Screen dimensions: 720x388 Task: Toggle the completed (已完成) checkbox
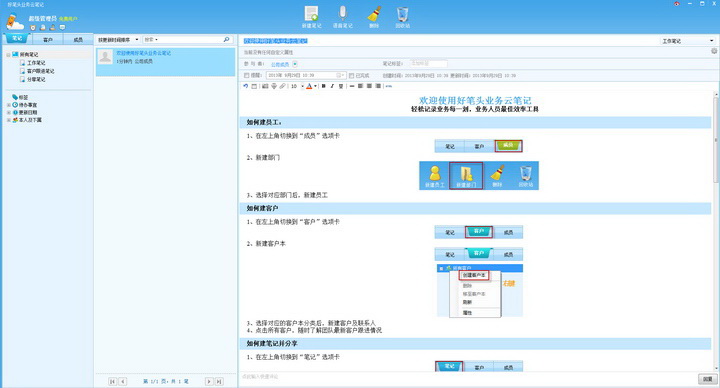click(x=351, y=75)
